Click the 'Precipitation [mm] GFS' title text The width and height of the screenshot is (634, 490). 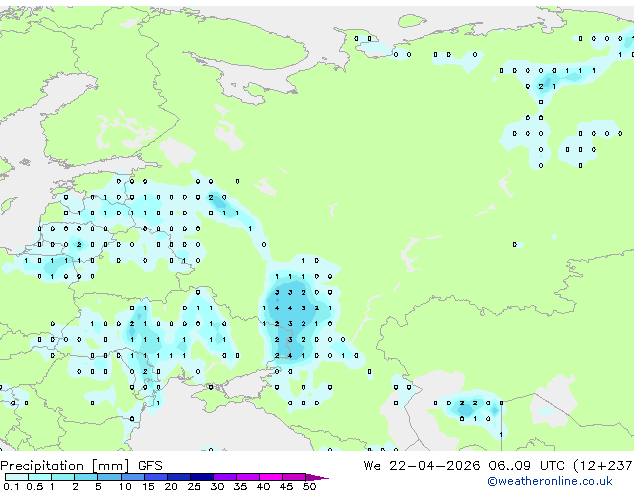tap(81, 466)
